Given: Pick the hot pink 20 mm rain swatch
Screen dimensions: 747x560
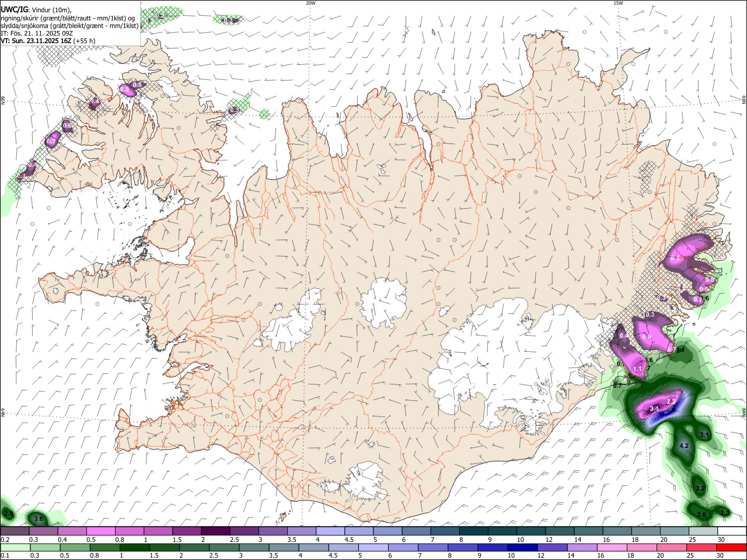Looking at the screenshot, I should pos(671,548).
